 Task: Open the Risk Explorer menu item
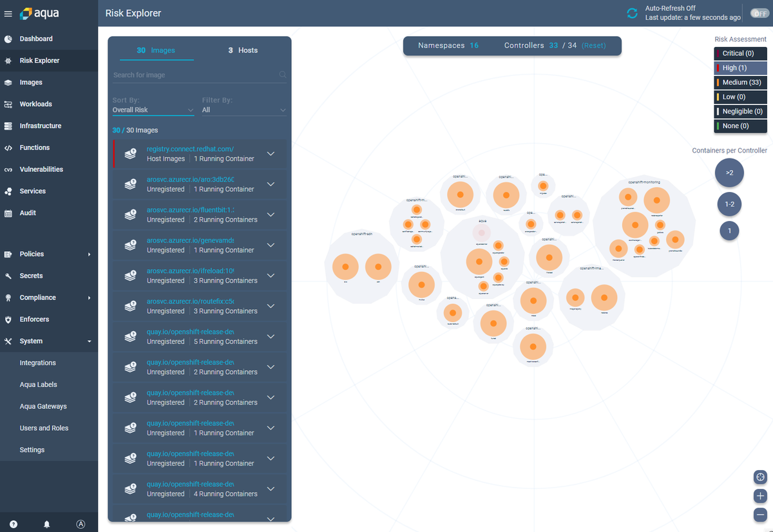pyautogui.click(x=49, y=61)
